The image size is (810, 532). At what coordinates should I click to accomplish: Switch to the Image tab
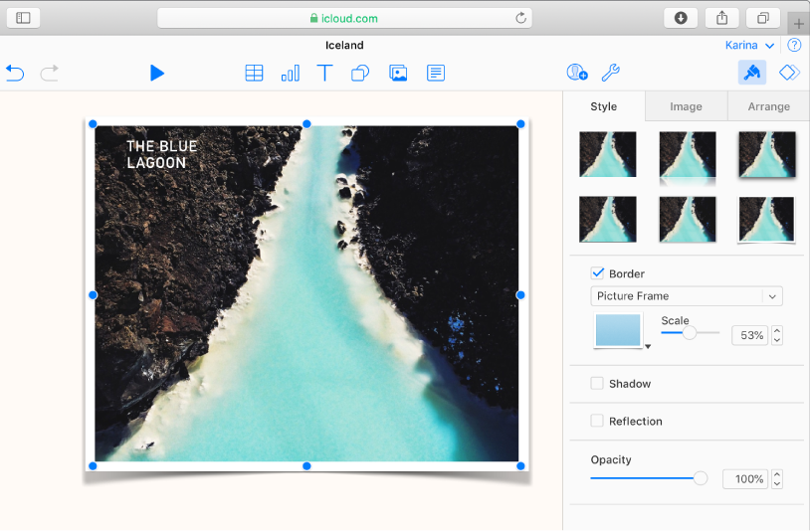pos(686,106)
